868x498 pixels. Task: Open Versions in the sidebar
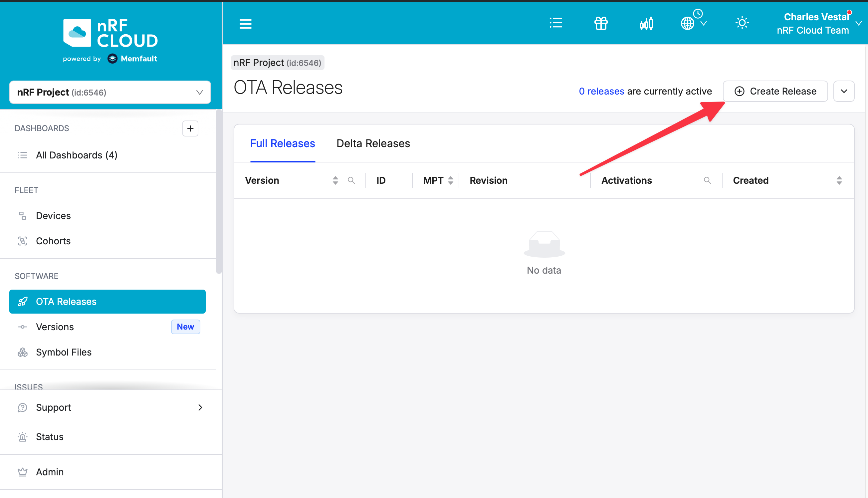[55, 327]
